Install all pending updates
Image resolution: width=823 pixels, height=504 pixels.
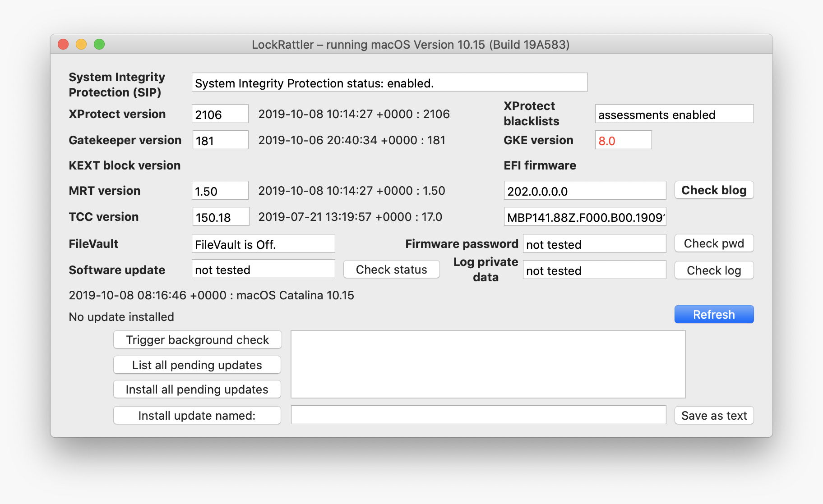[x=197, y=389]
